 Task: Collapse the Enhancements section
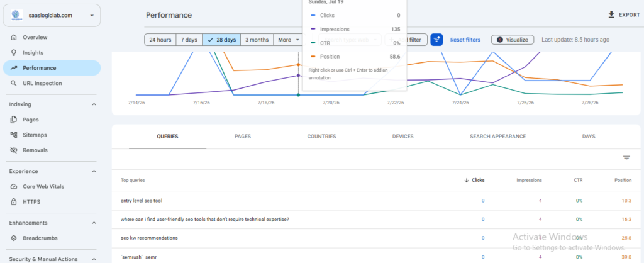(x=94, y=223)
